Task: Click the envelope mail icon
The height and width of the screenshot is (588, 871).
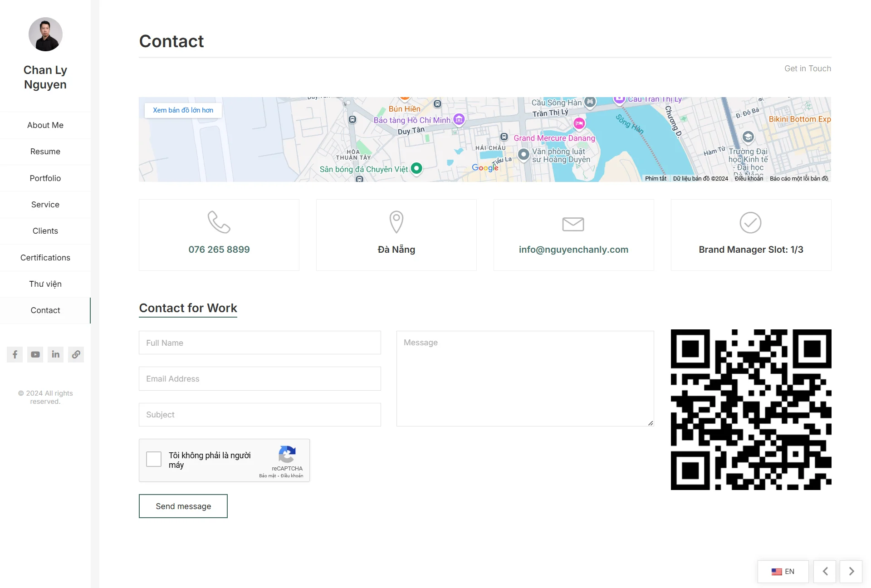Action: [573, 224]
